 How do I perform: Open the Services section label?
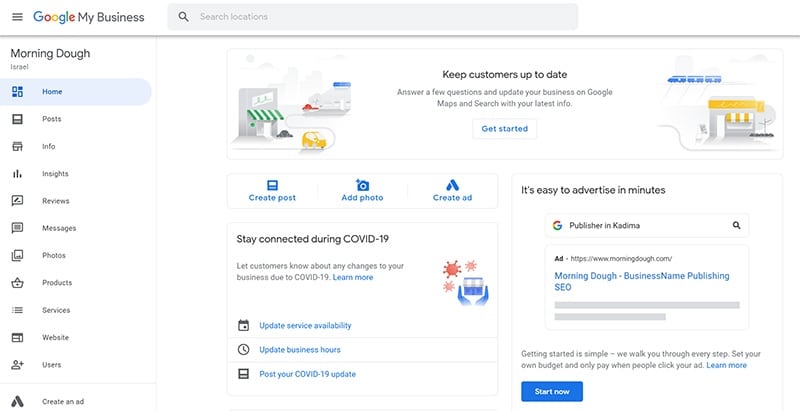click(x=56, y=310)
